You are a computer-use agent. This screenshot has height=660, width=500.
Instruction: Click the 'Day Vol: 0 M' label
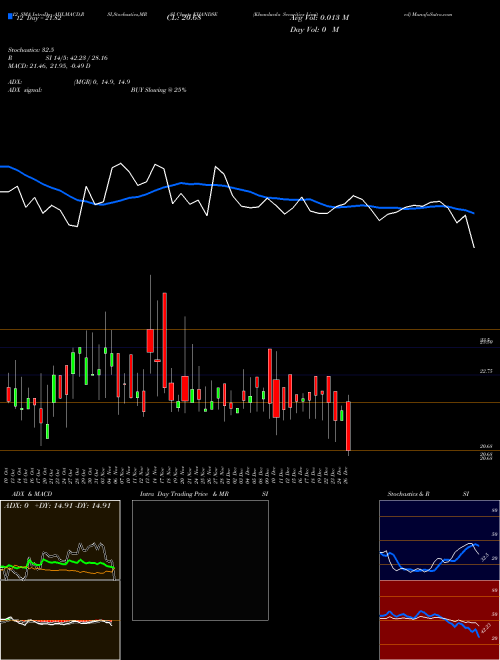pyautogui.click(x=314, y=29)
